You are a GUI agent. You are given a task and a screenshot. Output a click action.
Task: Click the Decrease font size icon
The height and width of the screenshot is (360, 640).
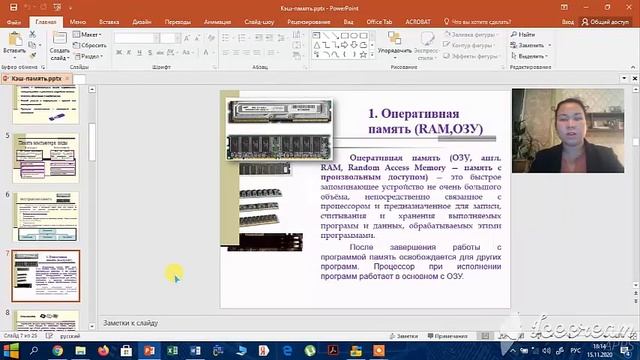coord(198,38)
